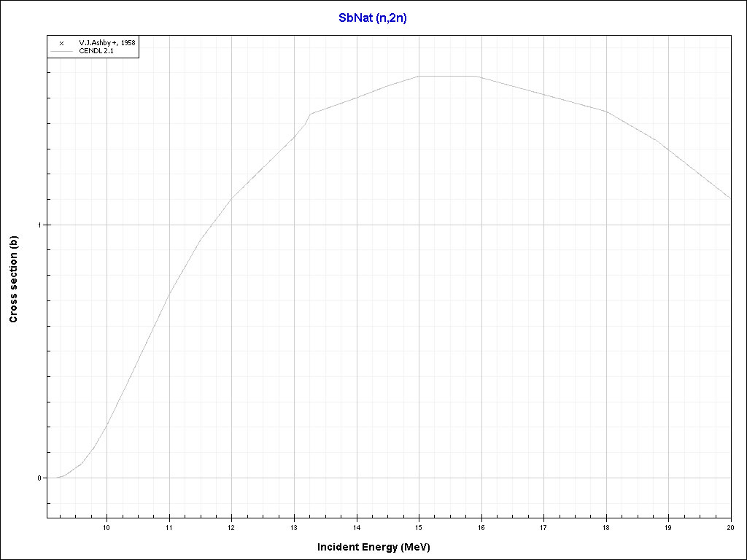Click the x-axis tick label 14
The width and height of the screenshot is (747, 560).
(356, 527)
